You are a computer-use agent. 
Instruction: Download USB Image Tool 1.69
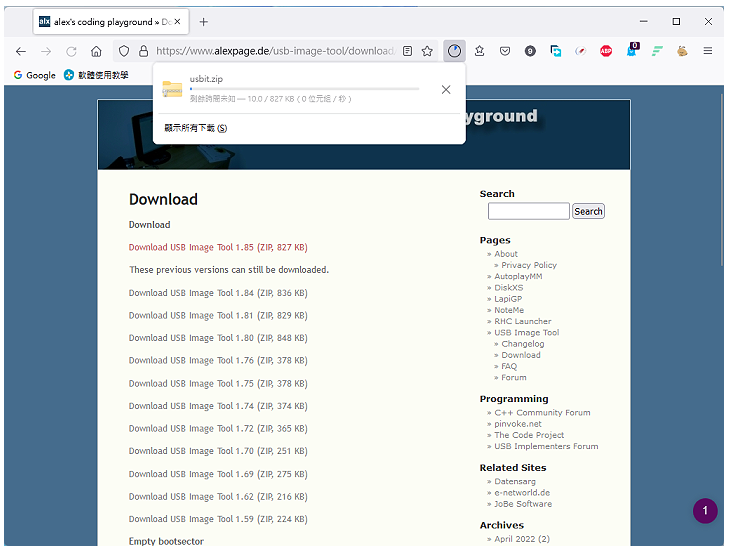(218, 474)
